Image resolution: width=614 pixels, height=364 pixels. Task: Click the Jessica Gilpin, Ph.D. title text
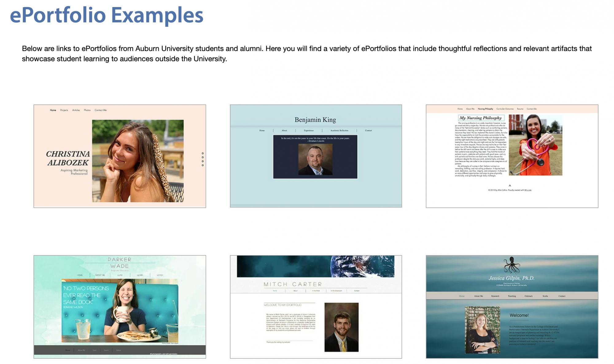(511, 278)
